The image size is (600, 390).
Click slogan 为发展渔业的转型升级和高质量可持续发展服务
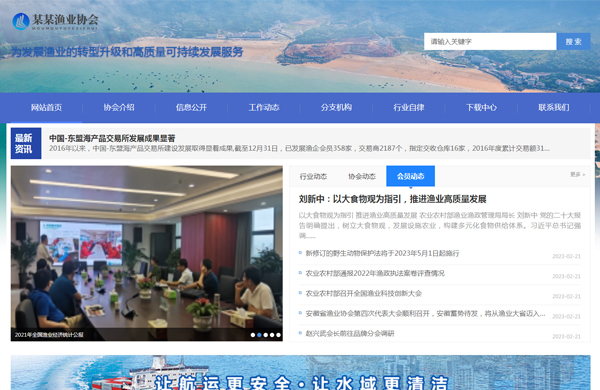(127, 52)
